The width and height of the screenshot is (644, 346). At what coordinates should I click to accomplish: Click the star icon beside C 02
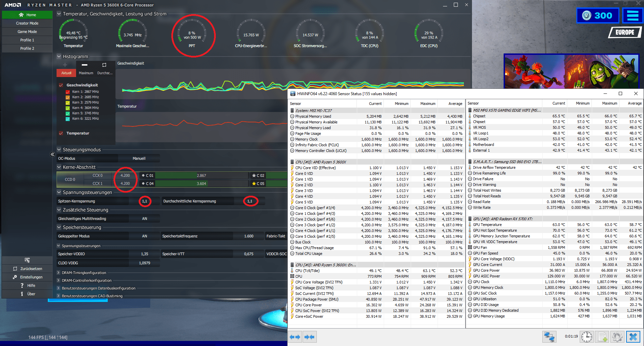tap(254, 176)
